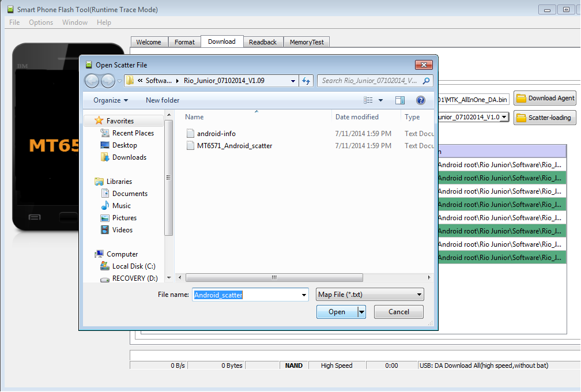Click the MT6571_Android_scatter document icon
Screen dimensions: 581x392
(x=191, y=145)
